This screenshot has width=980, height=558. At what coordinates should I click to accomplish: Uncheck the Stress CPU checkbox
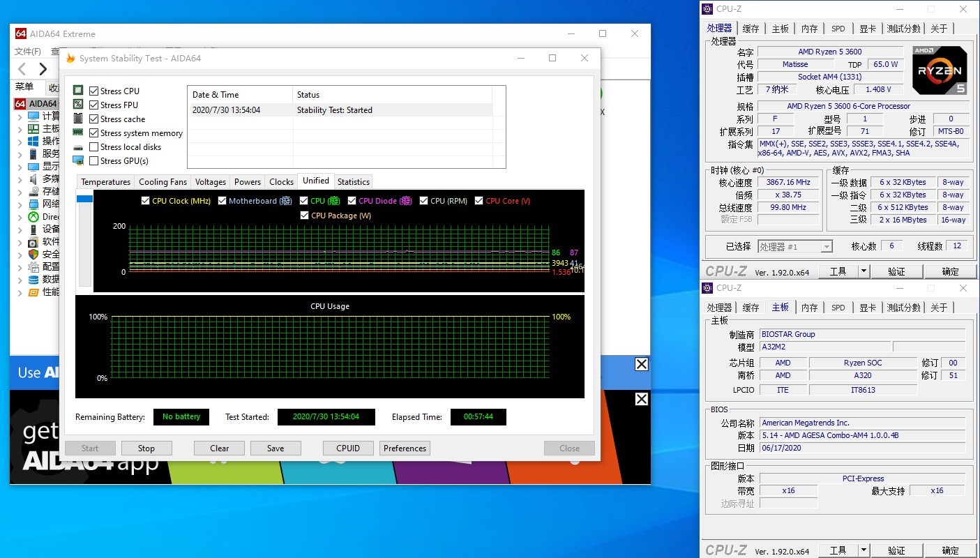pos(94,91)
